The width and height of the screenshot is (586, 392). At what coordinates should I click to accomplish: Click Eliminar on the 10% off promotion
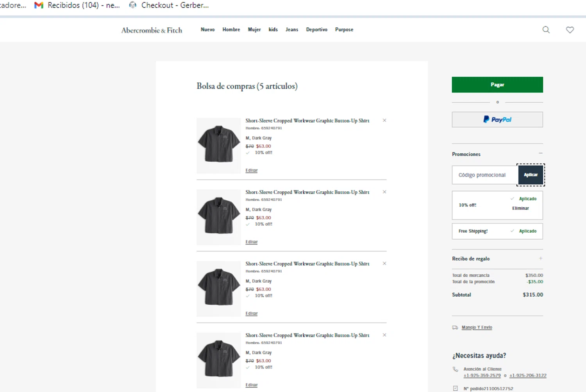click(x=520, y=208)
